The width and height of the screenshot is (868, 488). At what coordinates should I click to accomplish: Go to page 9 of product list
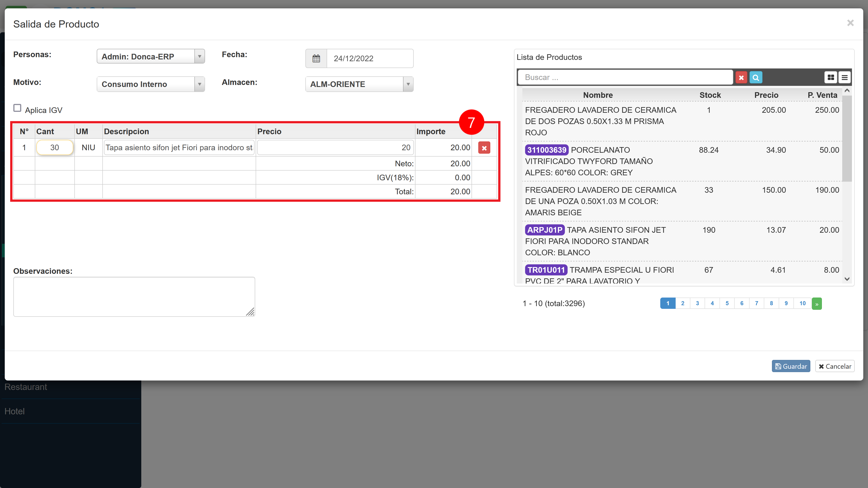(x=786, y=303)
